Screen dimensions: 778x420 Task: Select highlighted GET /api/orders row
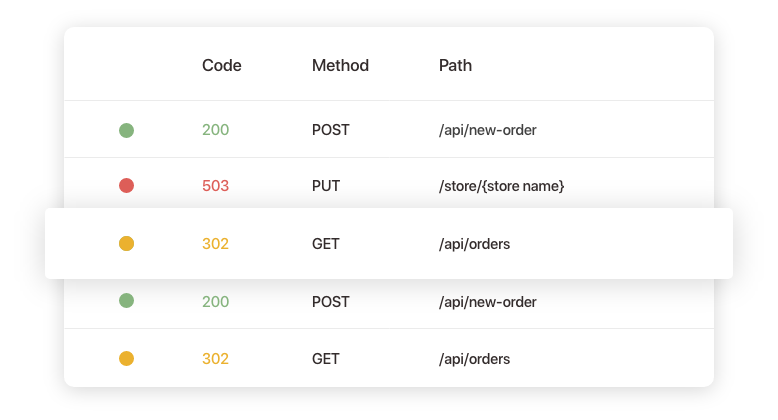389,243
